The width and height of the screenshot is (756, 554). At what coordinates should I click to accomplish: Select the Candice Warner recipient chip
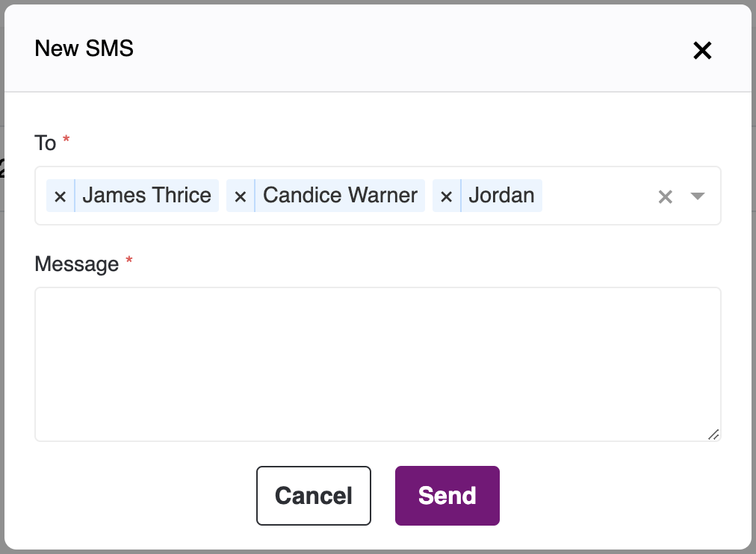(x=340, y=196)
